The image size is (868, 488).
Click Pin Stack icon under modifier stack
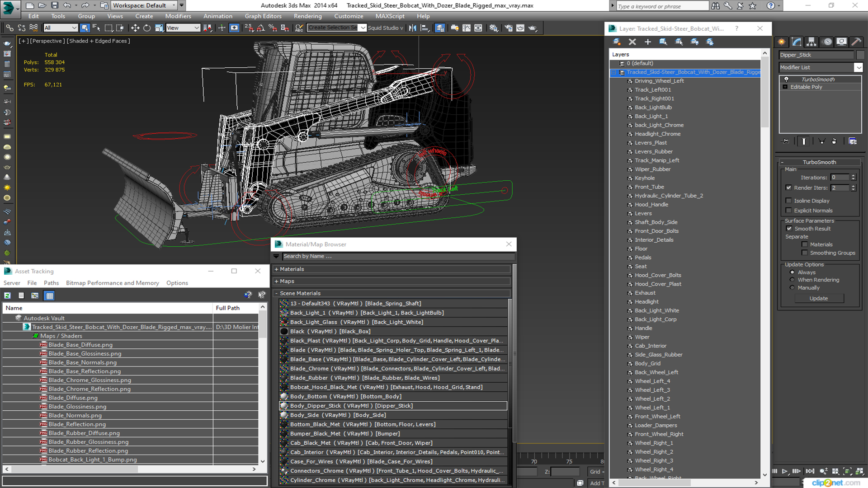[x=786, y=141]
